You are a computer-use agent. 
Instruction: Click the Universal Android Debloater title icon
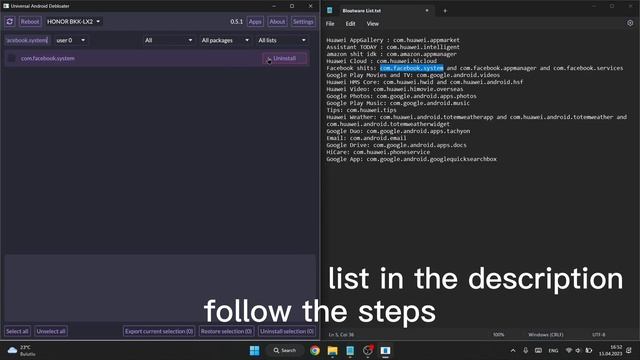pyautogui.click(x=6, y=6)
